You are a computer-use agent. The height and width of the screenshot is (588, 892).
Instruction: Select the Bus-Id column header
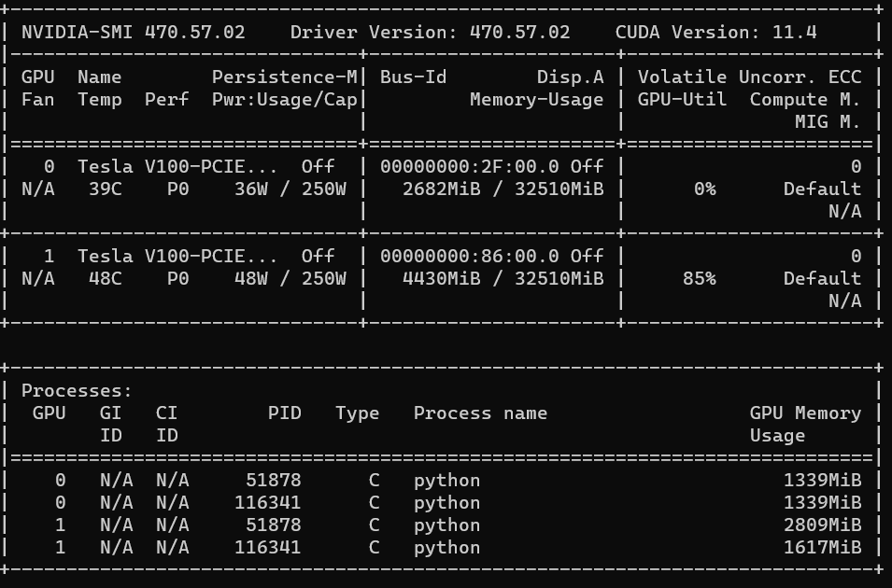click(413, 77)
